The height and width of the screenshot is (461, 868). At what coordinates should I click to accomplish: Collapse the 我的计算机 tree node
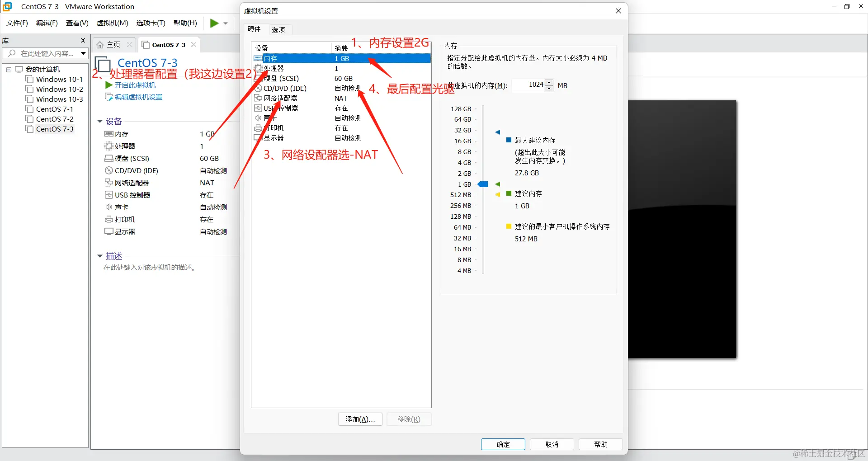[x=9, y=70]
